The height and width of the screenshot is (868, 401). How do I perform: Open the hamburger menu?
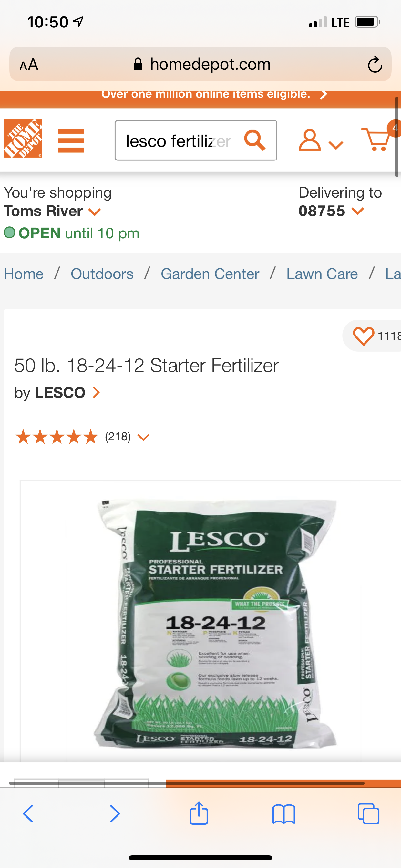(71, 140)
